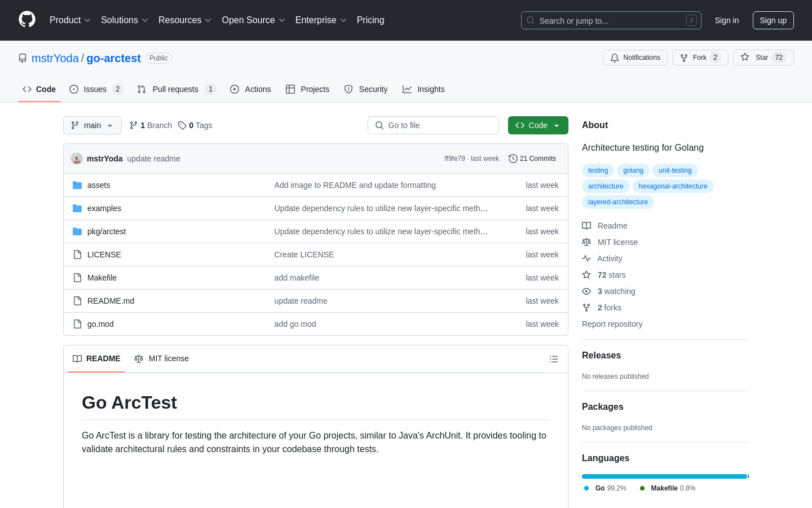Click mstrYoda's avatar in the commit row
The image size is (812, 508).
77,159
